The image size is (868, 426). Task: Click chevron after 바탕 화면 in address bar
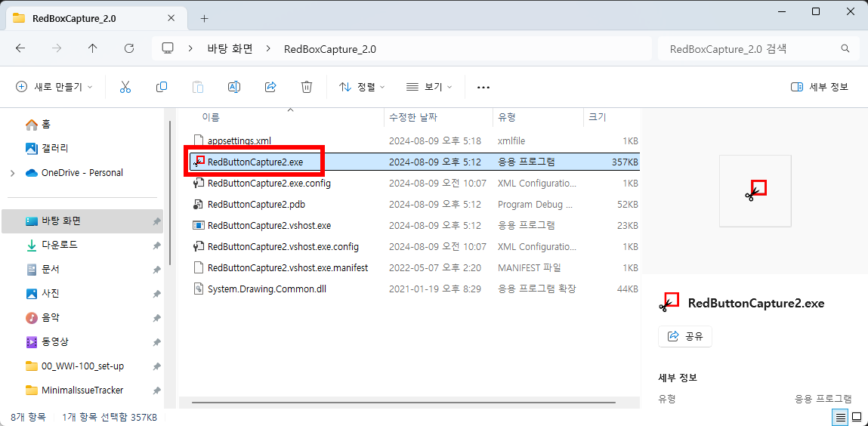click(x=268, y=48)
